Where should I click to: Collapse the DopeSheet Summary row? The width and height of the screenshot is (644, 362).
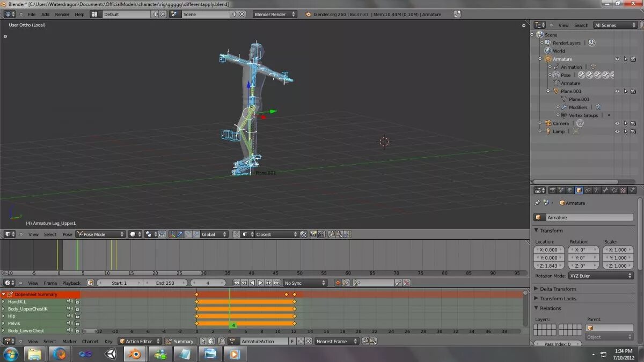point(3,294)
